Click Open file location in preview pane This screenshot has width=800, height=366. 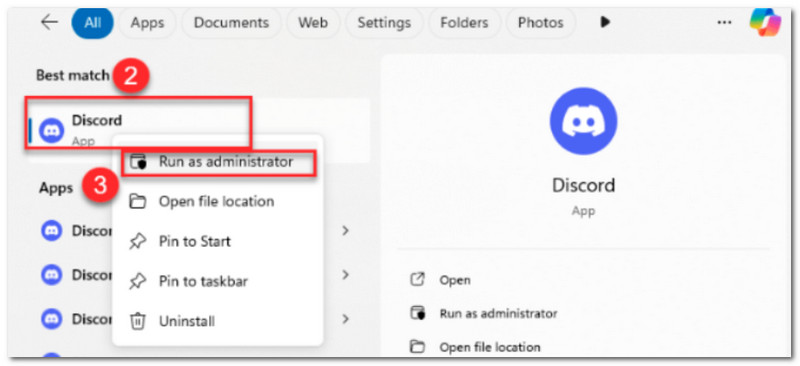(x=490, y=348)
